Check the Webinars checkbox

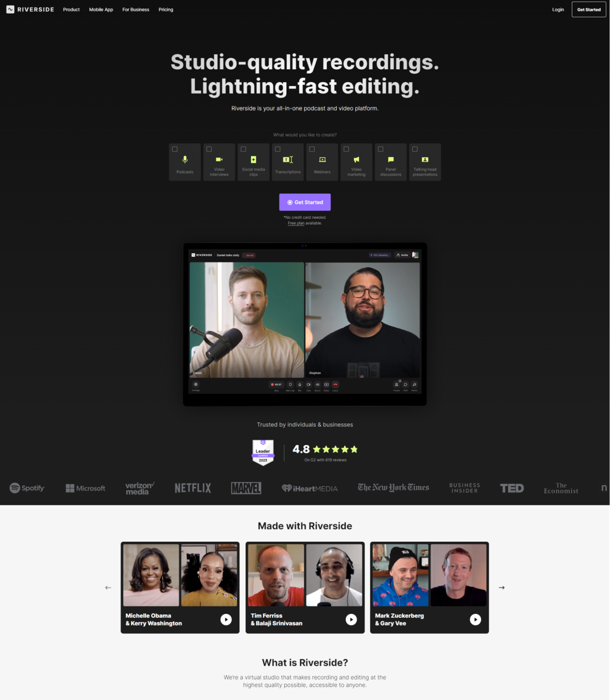pyautogui.click(x=312, y=149)
